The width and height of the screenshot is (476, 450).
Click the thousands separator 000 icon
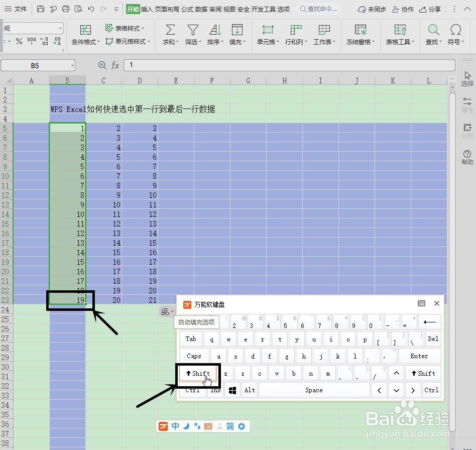[32, 41]
